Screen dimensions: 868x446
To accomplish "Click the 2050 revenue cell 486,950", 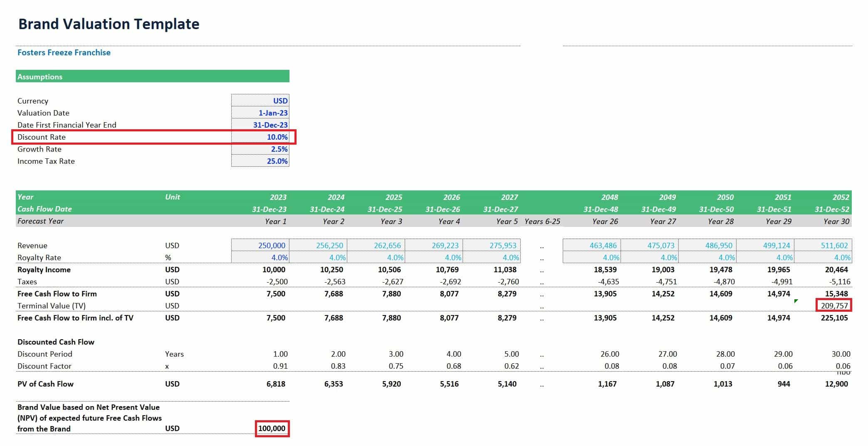I will tap(707, 245).
